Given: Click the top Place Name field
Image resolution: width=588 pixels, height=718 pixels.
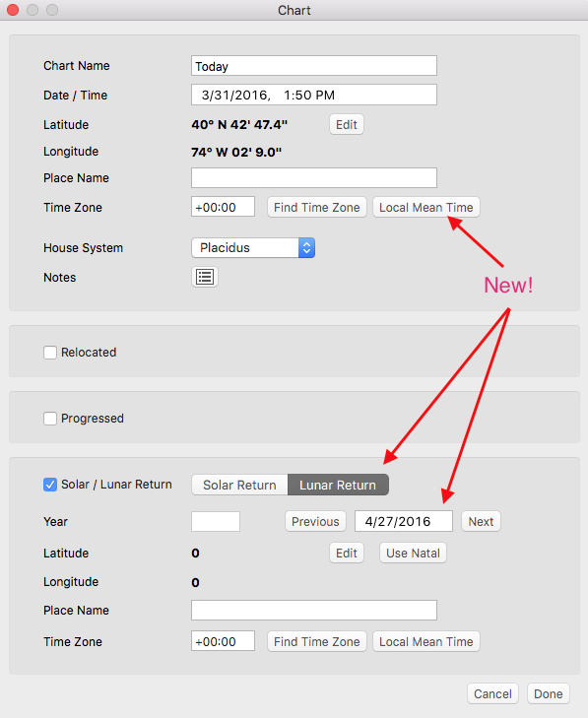Looking at the screenshot, I should tap(314, 177).
